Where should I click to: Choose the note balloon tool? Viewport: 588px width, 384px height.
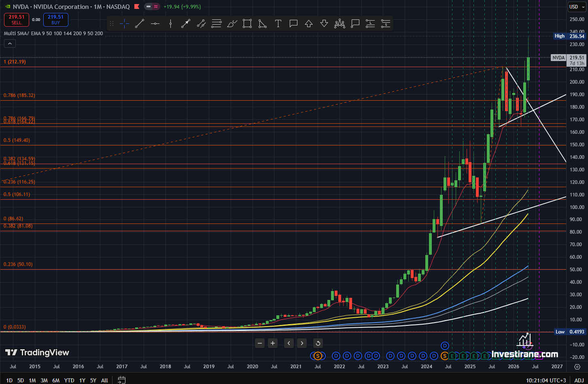click(355, 24)
